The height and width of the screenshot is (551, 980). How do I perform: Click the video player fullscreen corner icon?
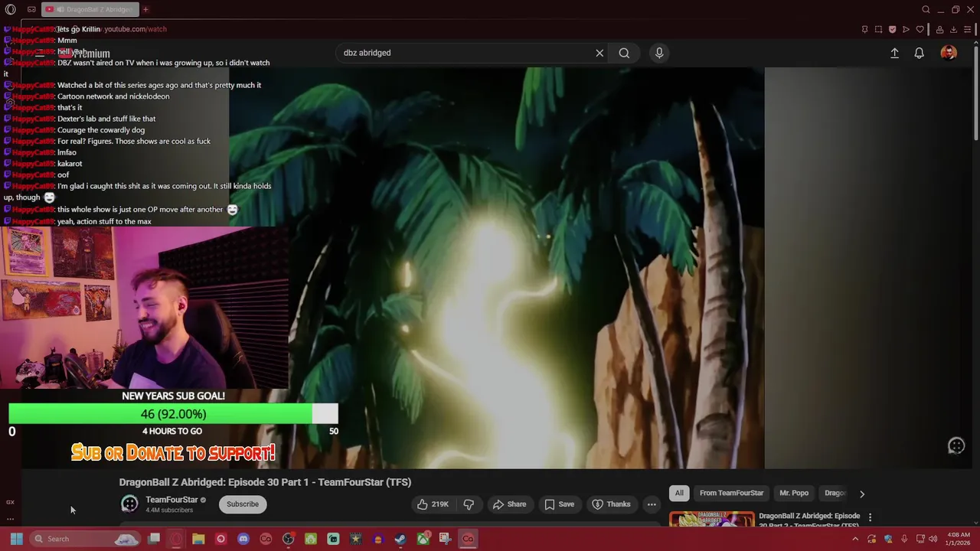tap(956, 446)
